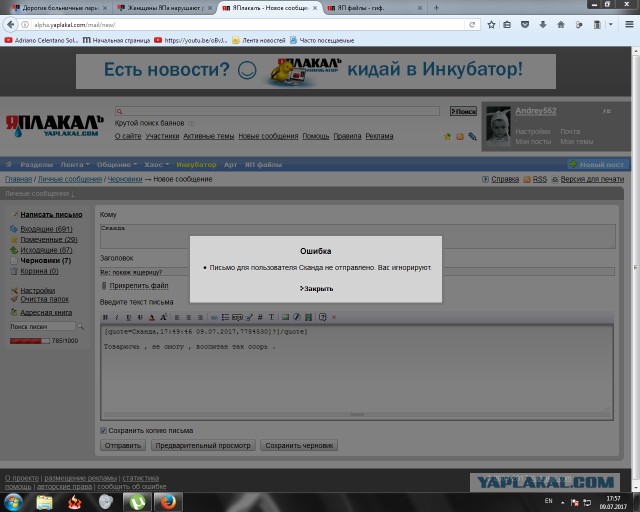Open Корзина (0) folder
The height and width of the screenshot is (512, 640).
click(39, 271)
